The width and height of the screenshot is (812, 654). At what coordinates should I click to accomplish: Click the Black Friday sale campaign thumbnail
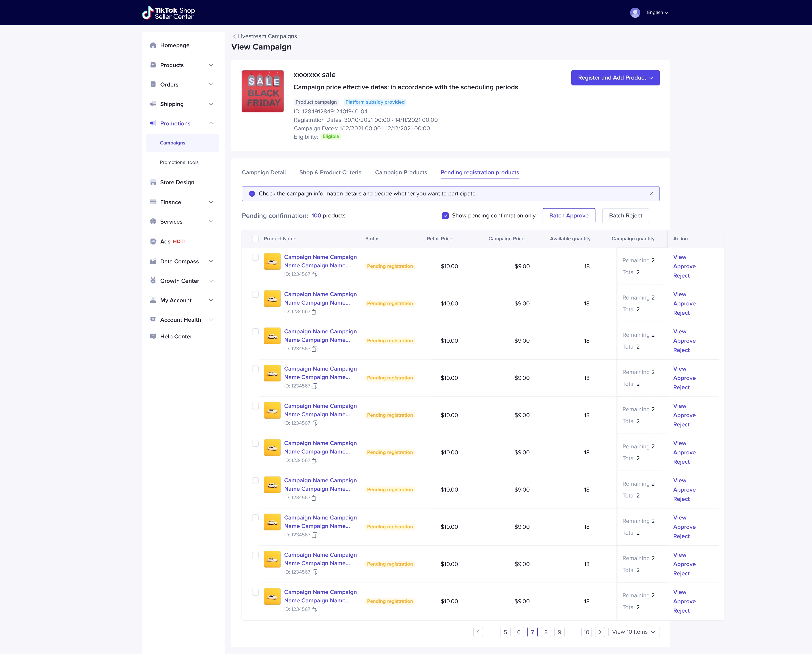(x=262, y=91)
